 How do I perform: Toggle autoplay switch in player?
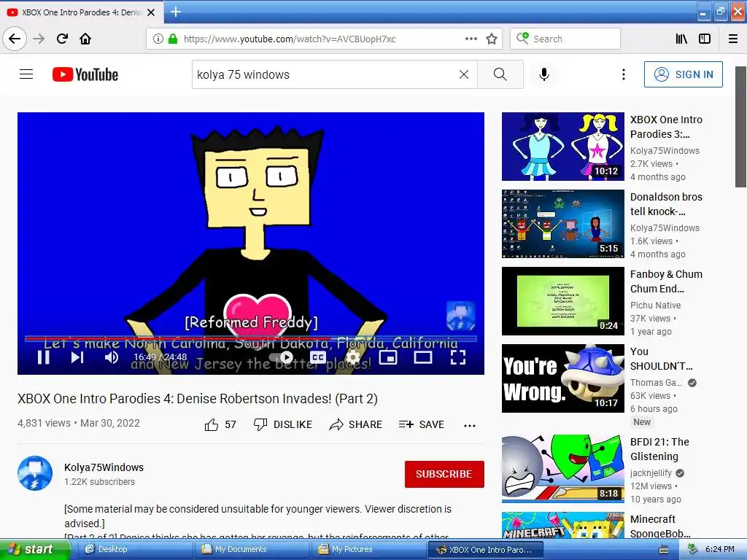(x=282, y=357)
